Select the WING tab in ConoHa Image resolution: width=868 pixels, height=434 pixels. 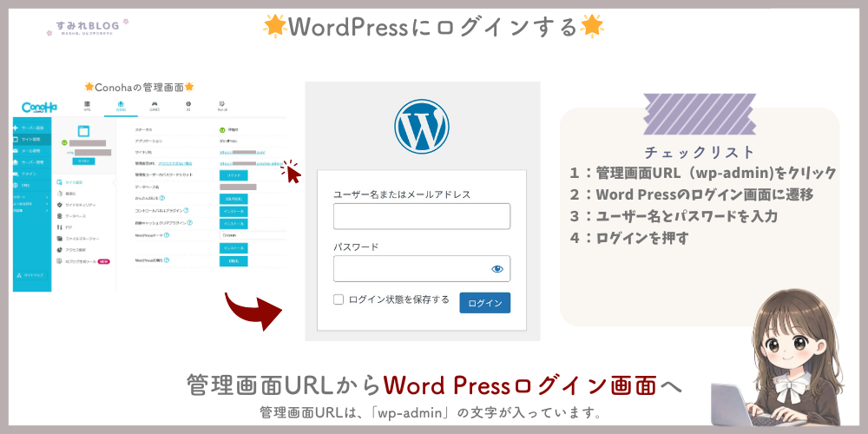[x=121, y=106]
